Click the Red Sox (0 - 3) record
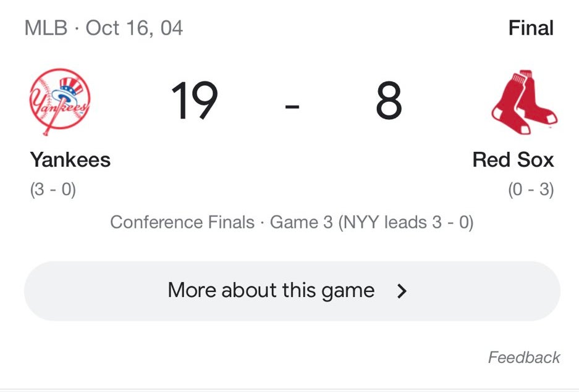The image size is (579, 392). tap(531, 190)
